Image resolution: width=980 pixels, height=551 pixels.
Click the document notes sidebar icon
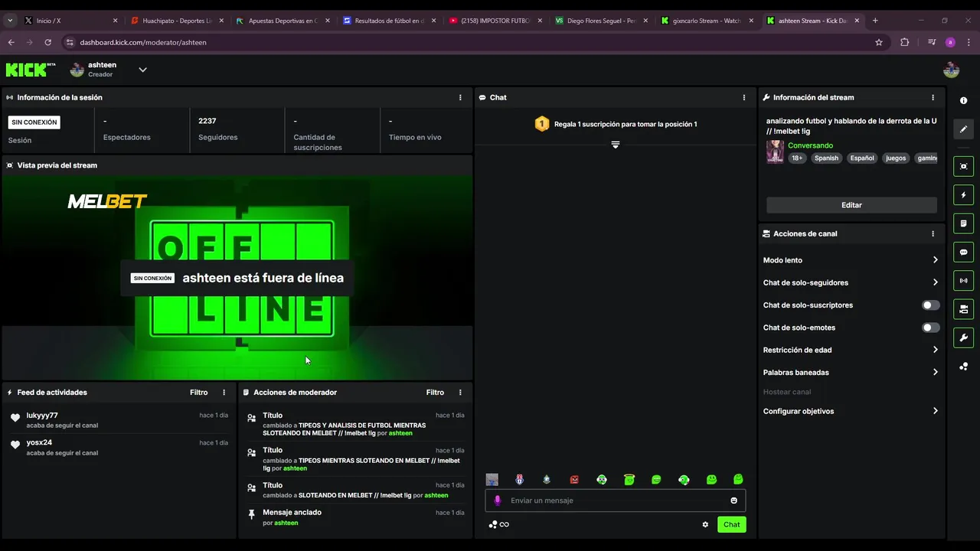pos(963,223)
